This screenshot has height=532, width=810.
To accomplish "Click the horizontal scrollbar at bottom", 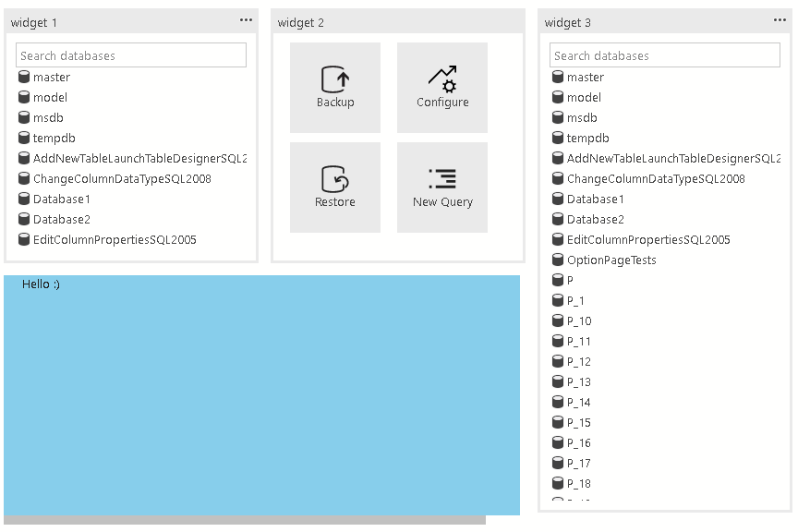I will [x=245, y=520].
